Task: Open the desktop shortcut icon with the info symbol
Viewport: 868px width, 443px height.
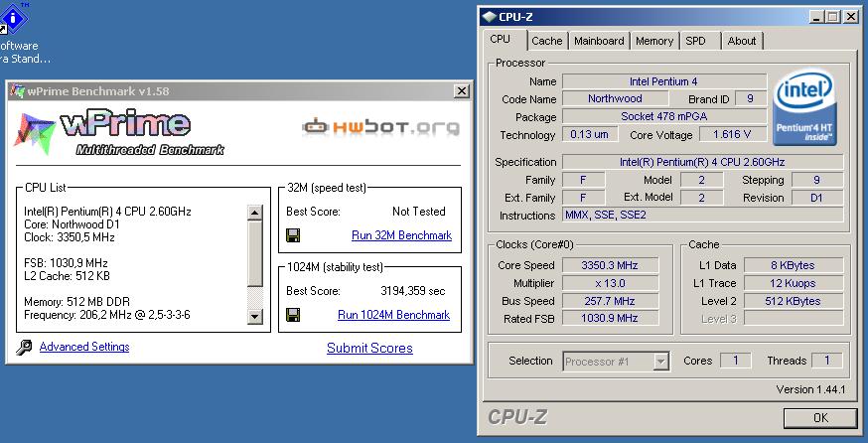Action: tap(13, 19)
